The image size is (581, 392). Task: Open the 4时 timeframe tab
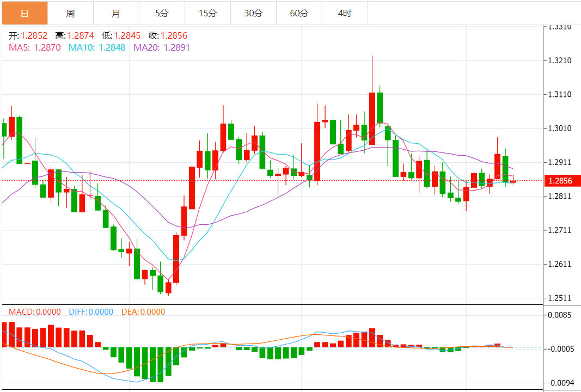coord(345,13)
